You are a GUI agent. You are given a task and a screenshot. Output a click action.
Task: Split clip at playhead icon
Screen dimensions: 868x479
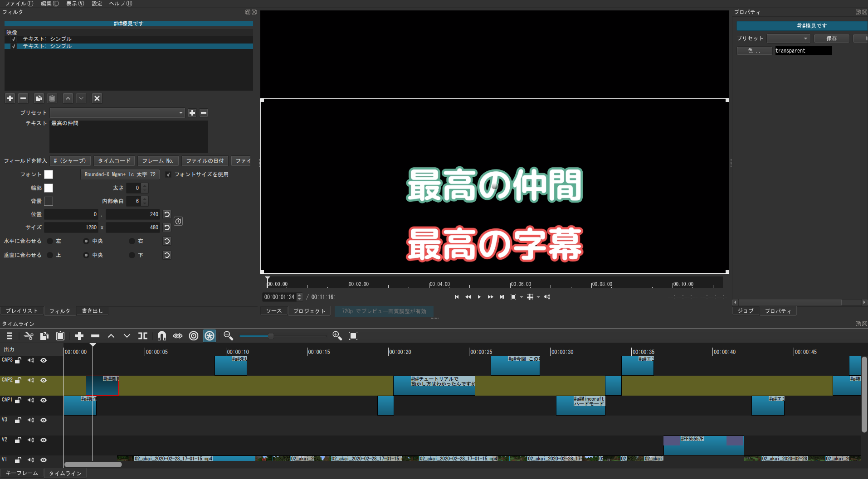coord(143,336)
